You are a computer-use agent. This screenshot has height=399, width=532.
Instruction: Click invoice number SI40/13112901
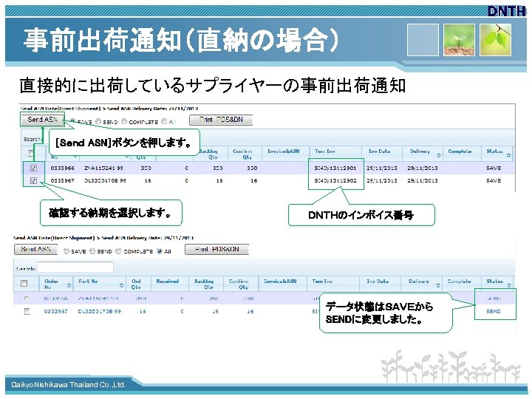click(335, 168)
